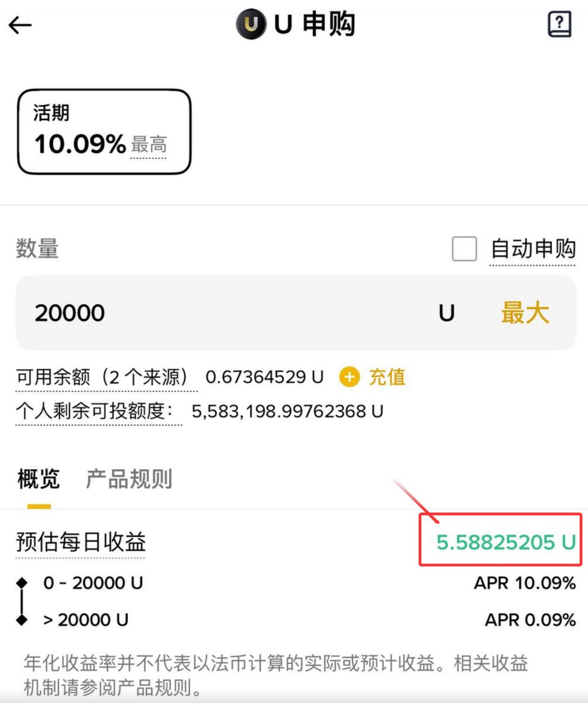
Task: Tap the 自动申购 underlined label
Action: (x=533, y=249)
